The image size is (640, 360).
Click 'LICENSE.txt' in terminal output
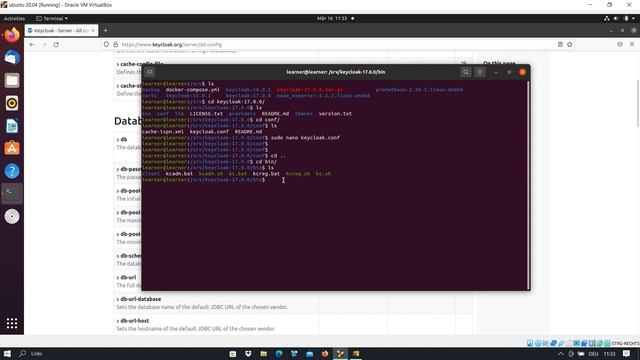(206, 114)
